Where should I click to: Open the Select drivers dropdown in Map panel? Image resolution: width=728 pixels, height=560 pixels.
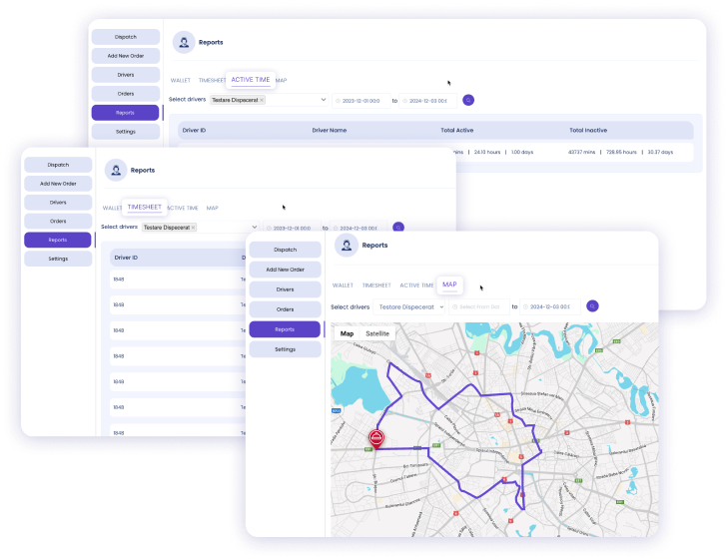(409, 306)
